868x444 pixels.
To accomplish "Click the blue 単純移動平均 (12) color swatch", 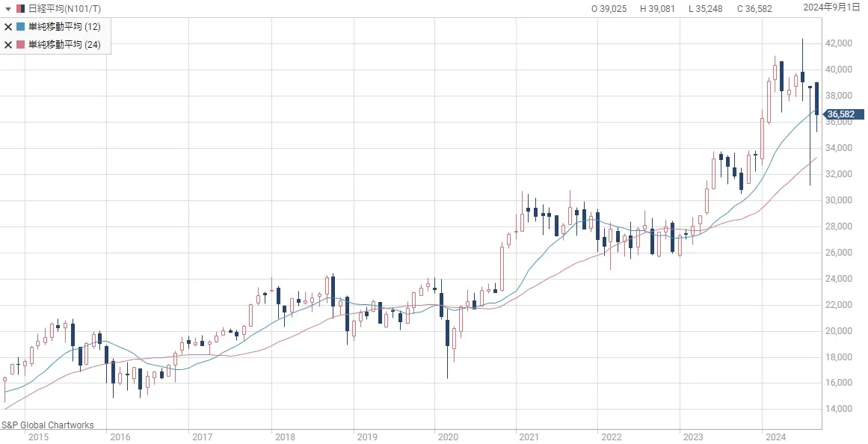I will (20, 27).
